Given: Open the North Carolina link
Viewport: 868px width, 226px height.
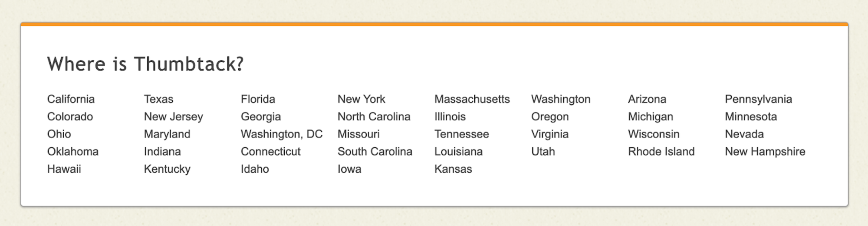Looking at the screenshot, I should [x=374, y=116].
